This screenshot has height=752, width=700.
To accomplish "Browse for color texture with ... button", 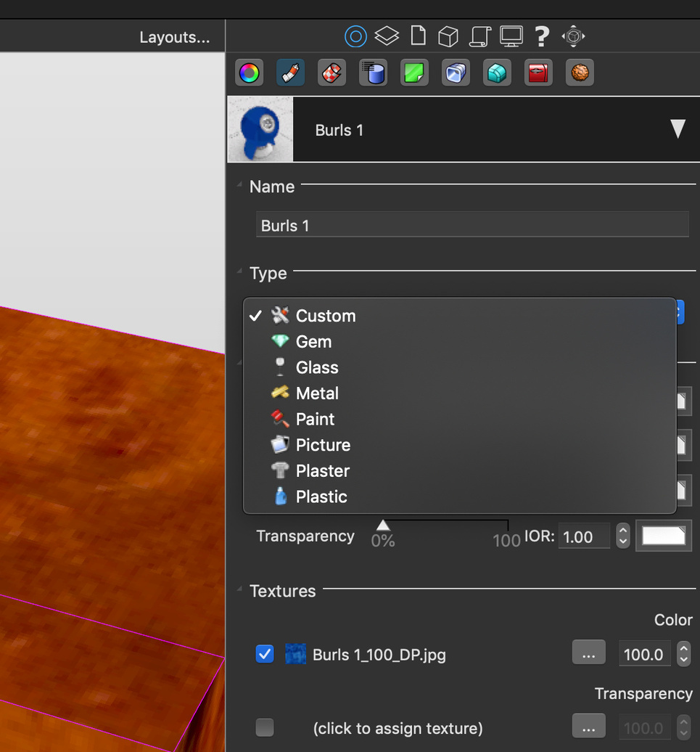I will pos(588,653).
